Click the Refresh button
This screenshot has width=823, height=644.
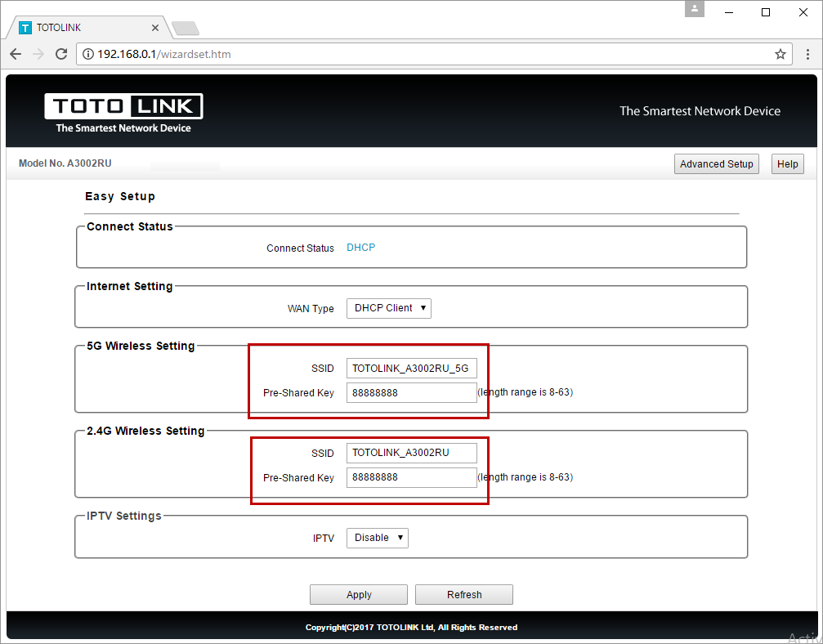pos(464,595)
